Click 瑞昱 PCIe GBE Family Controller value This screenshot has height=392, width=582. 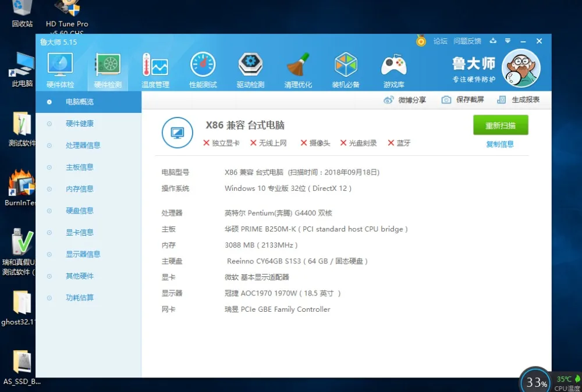click(277, 309)
